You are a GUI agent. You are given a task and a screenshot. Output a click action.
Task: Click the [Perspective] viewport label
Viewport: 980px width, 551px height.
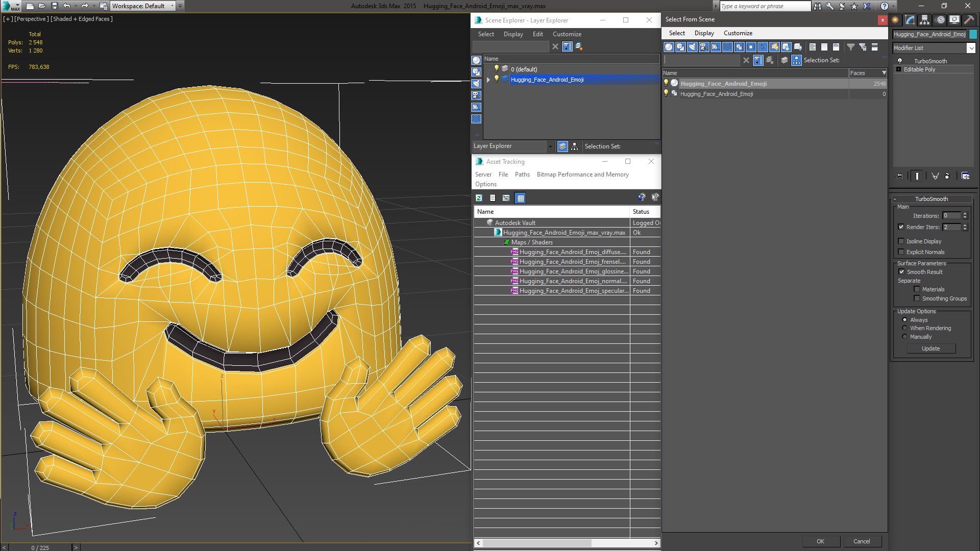[x=32, y=19]
